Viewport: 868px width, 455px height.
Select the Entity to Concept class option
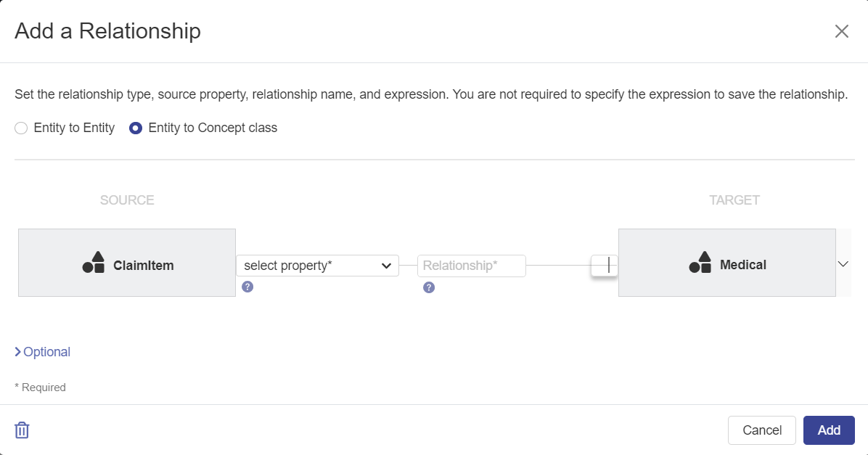tap(135, 128)
